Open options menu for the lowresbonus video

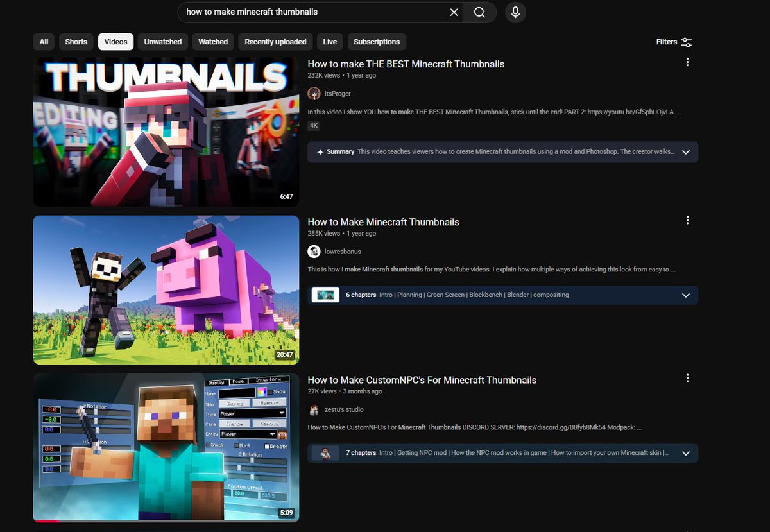[688, 220]
